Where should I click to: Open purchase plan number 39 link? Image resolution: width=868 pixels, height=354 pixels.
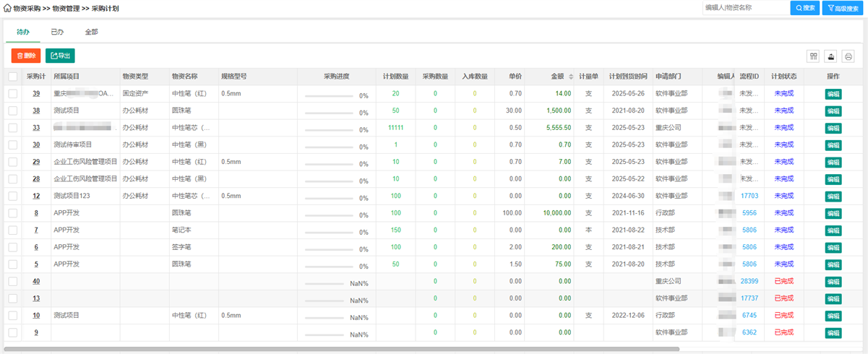(x=36, y=94)
